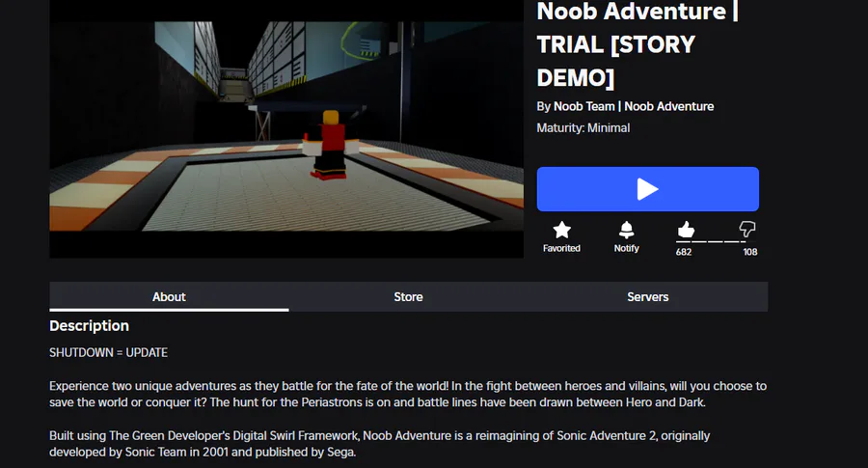Viewport: 868px width, 468px height.
Task: Open the Servers tab
Action: tap(648, 297)
